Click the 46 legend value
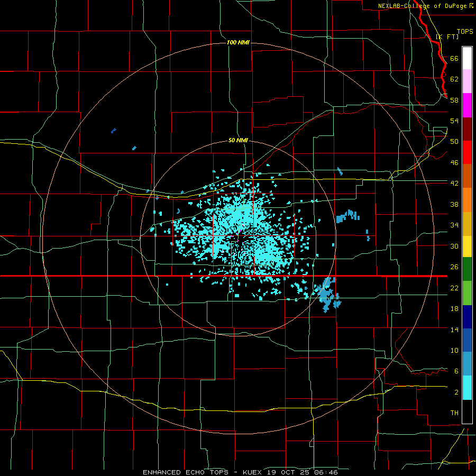The height and width of the screenshot is (476, 476). [x=454, y=162]
